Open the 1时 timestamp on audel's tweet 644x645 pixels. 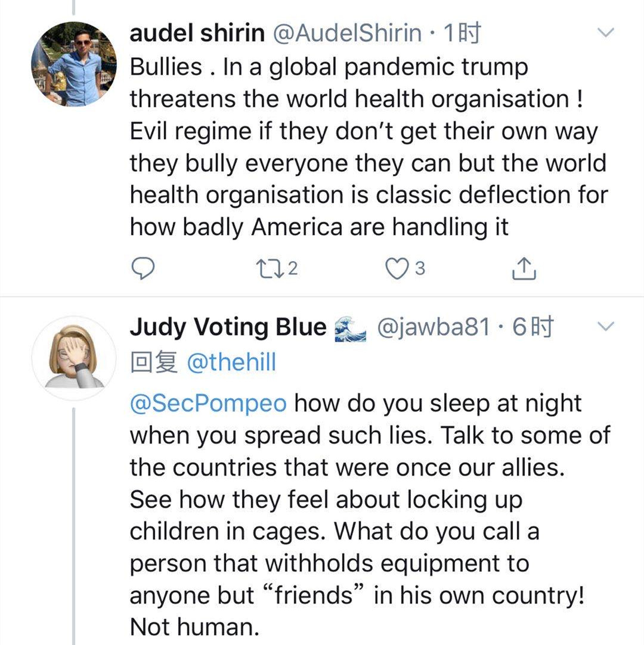462,33
